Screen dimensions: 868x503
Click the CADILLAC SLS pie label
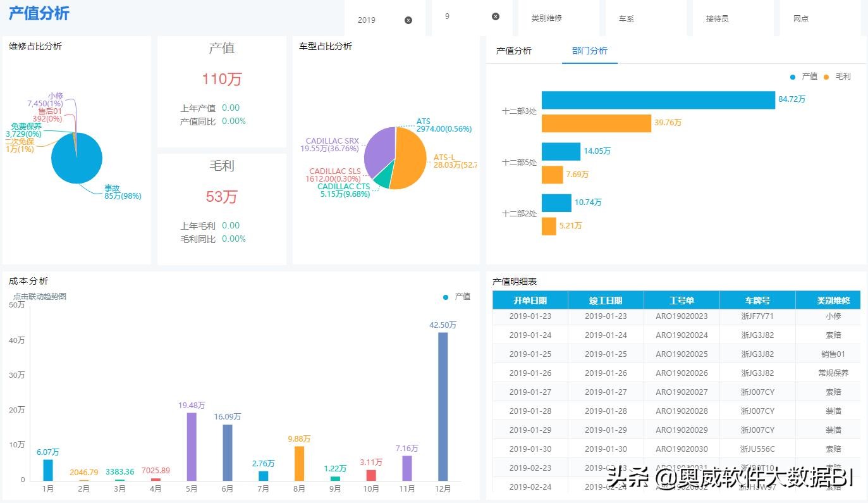pyautogui.click(x=335, y=175)
